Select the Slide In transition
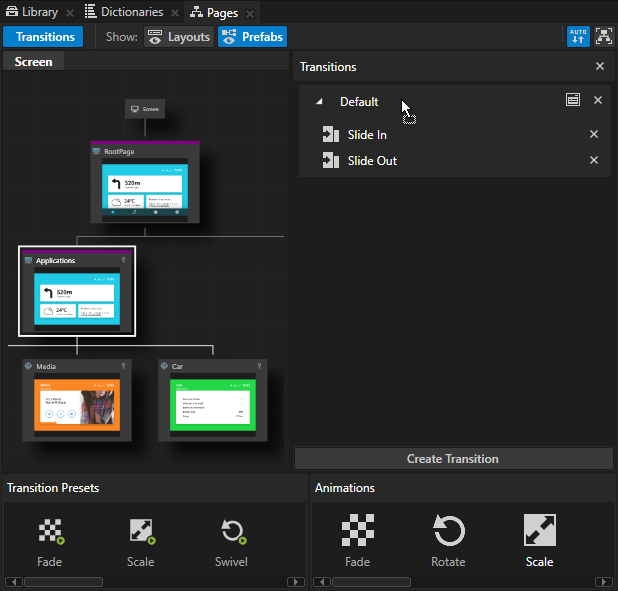The width and height of the screenshot is (618, 591). point(367,135)
